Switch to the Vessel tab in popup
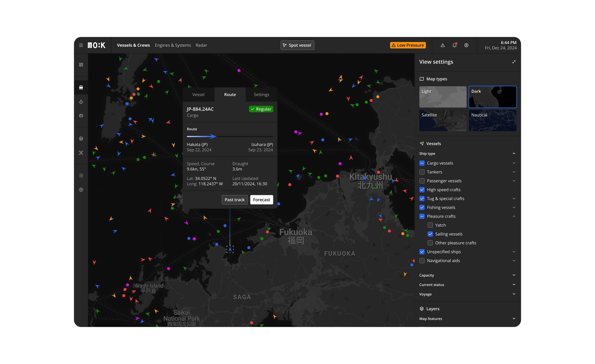This screenshot has height=364, width=595. point(198,95)
